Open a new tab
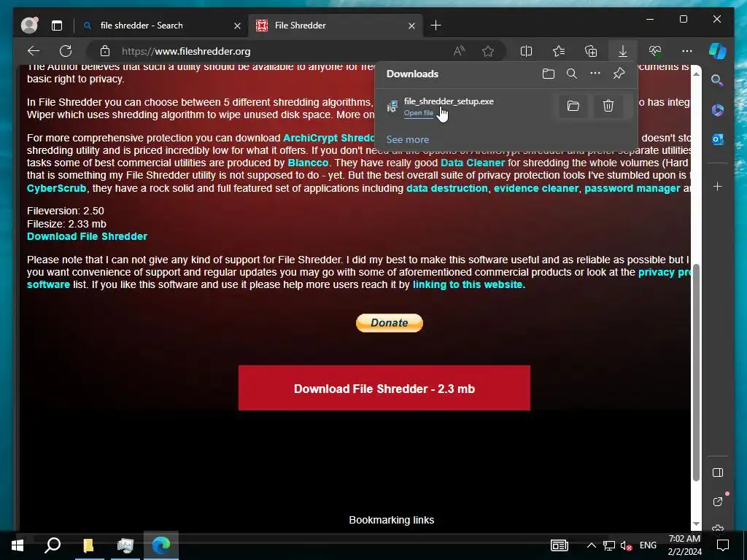 pyautogui.click(x=436, y=26)
